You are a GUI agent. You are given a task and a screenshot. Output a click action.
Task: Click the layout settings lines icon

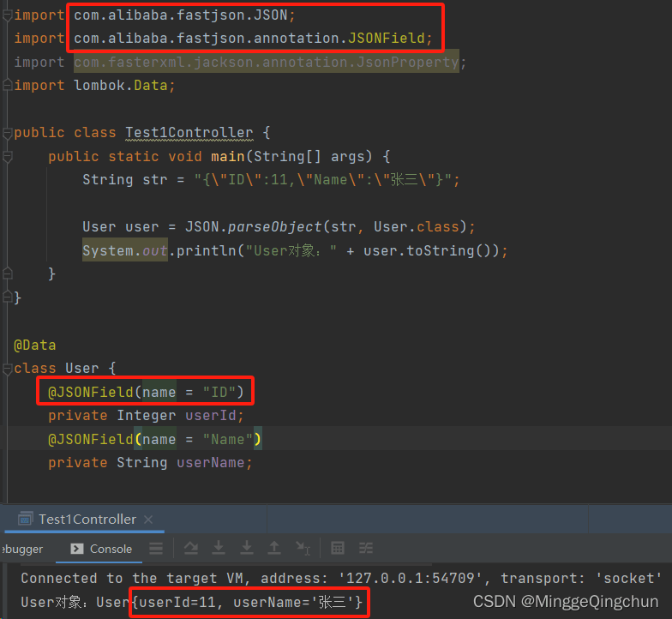point(156,549)
